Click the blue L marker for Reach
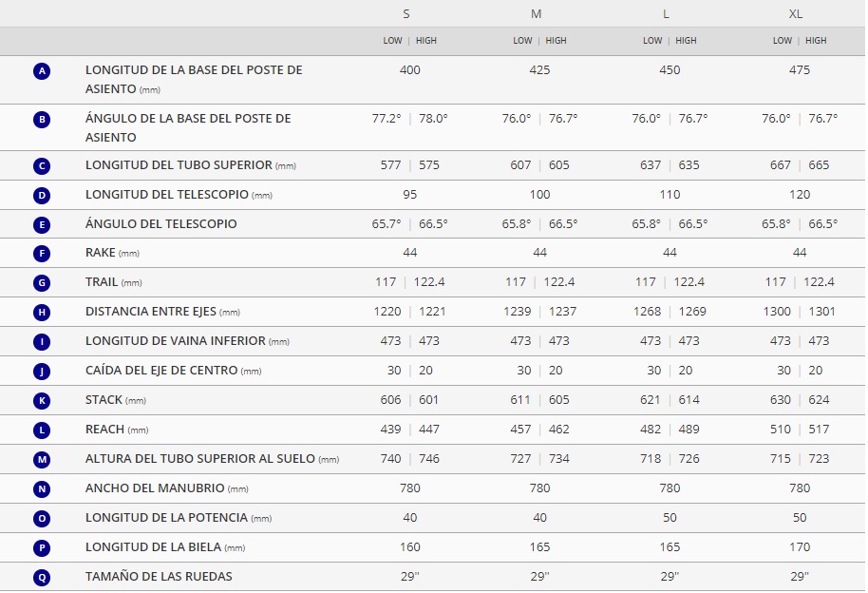This screenshot has width=868, height=593. (42, 430)
